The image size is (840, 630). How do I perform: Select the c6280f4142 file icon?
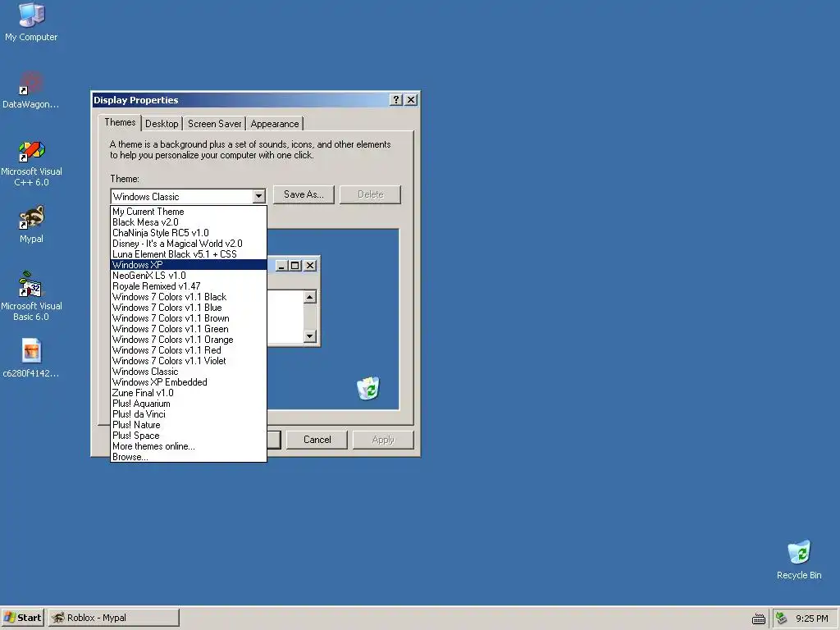click(x=31, y=358)
